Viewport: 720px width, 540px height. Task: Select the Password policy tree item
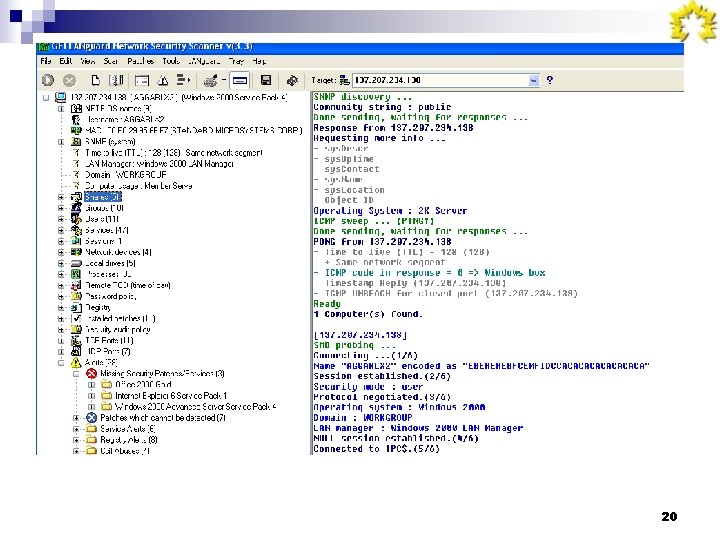point(111,296)
